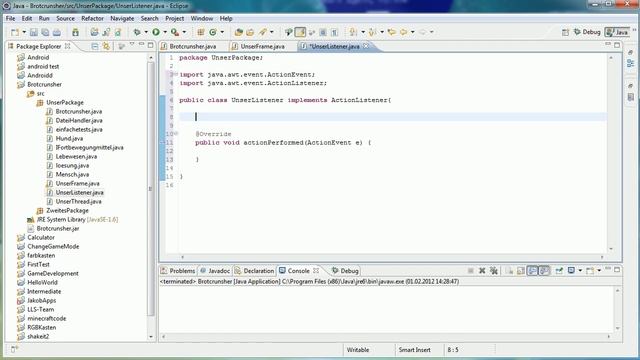
Task: Click the Open Type icon
Action: [239, 32]
